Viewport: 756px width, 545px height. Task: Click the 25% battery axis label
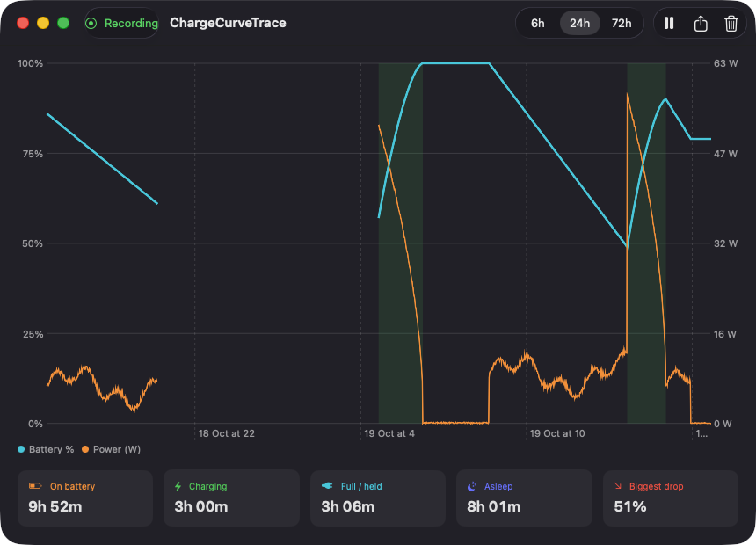coord(33,334)
